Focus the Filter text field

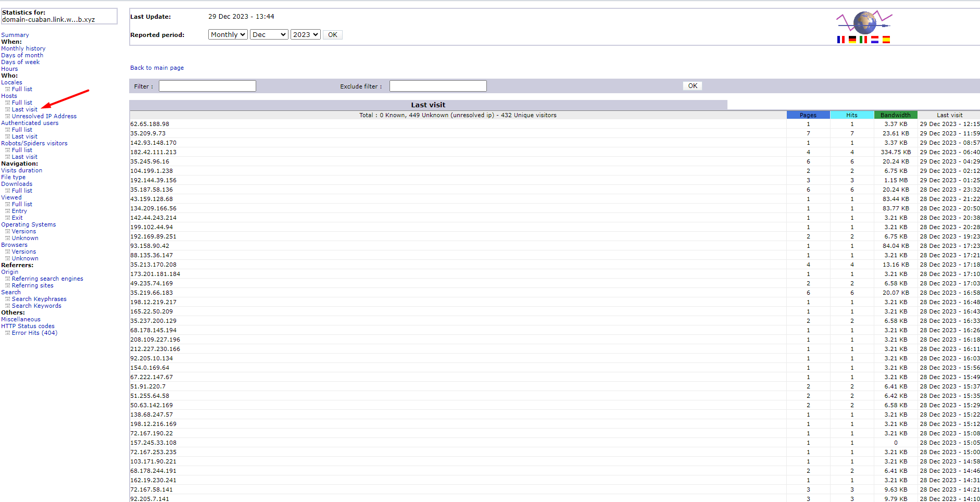[207, 86]
